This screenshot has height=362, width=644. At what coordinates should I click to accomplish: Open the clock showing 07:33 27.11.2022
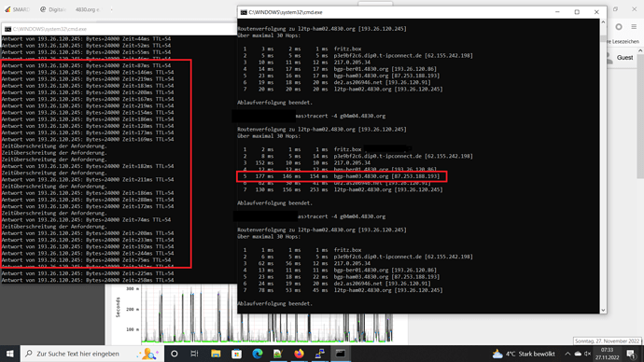pos(607,354)
